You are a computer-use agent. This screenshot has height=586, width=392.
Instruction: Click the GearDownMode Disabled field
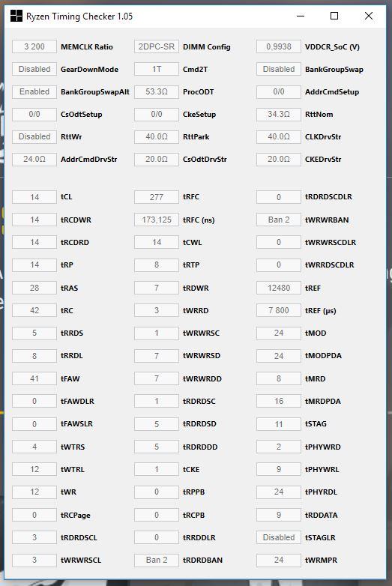tap(34, 69)
